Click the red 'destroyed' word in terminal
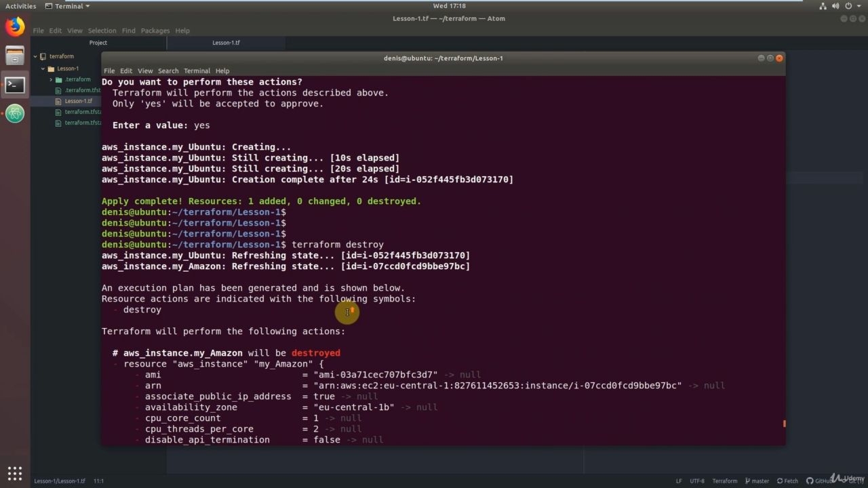 tap(316, 353)
